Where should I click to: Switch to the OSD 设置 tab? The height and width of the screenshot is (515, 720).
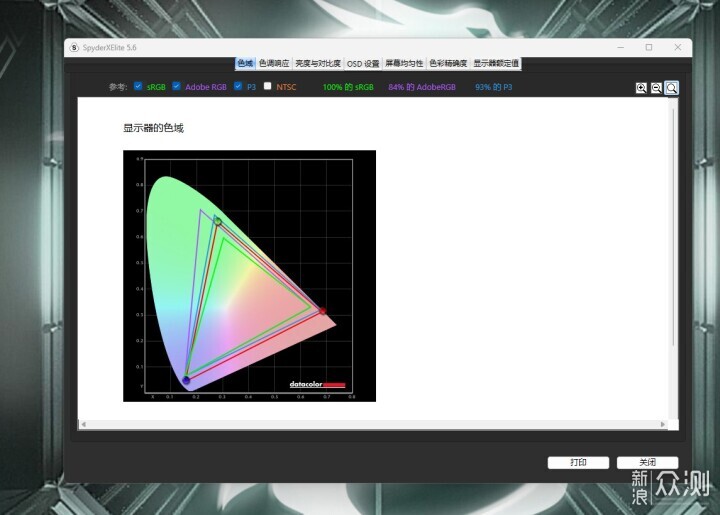click(x=363, y=63)
